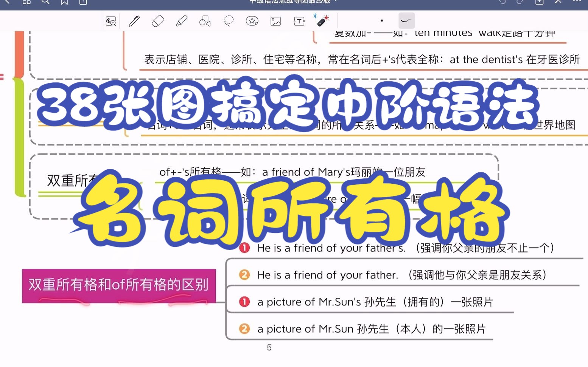Click the orange 2 bullet before 'He is a friend of your father.'
Viewport: 588px width, 367px height.
pos(244,275)
